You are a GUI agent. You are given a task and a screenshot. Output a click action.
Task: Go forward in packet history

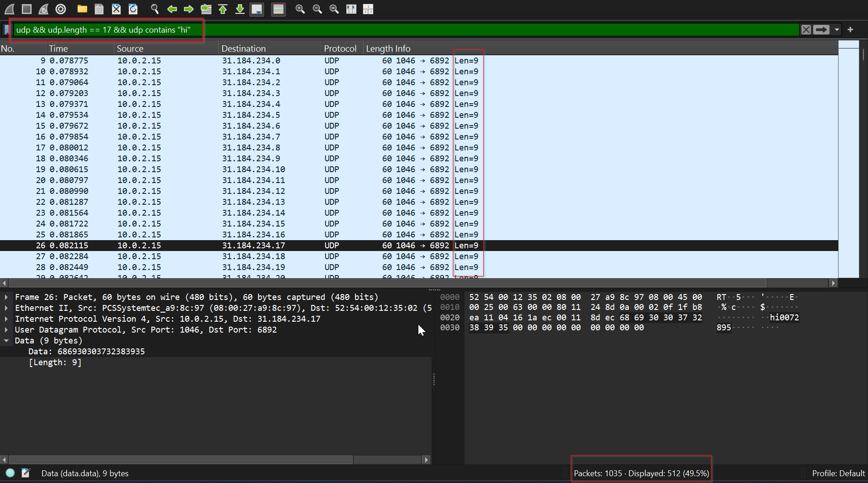coord(189,9)
